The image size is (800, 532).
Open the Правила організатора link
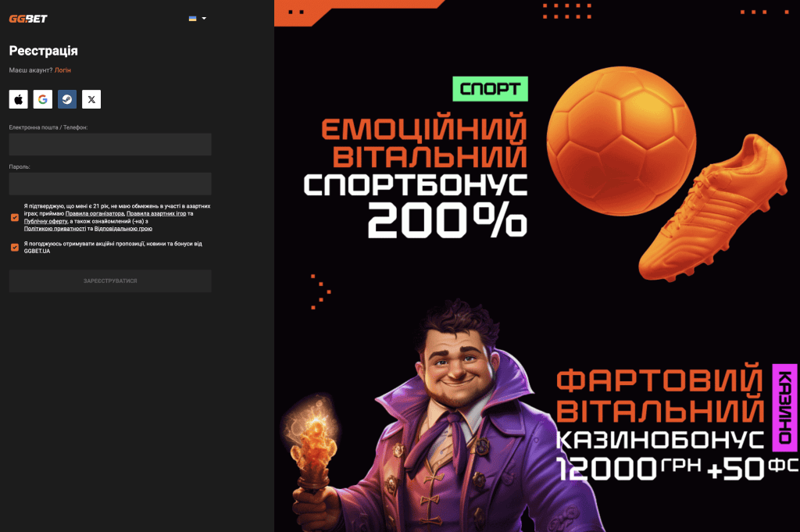(x=95, y=213)
